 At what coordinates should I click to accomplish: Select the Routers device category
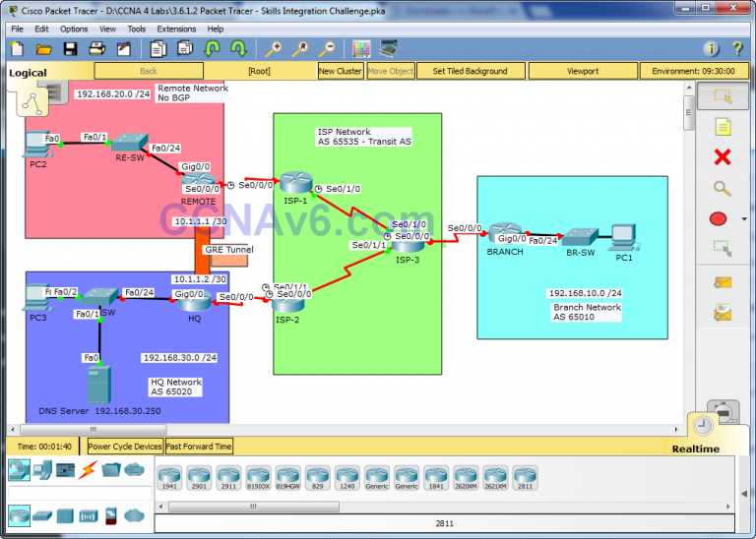click(x=20, y=469)
